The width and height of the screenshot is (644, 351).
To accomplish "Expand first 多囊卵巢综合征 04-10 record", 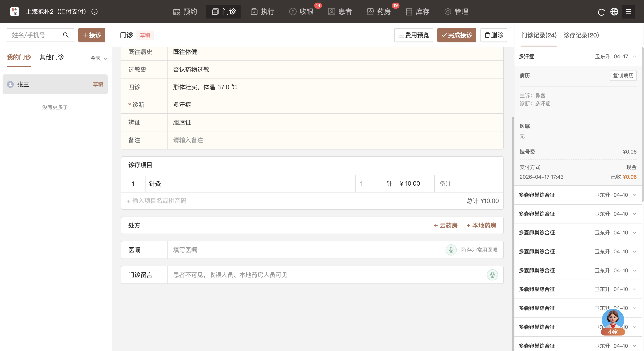I will pyautogui.click(x=635, y=195).
